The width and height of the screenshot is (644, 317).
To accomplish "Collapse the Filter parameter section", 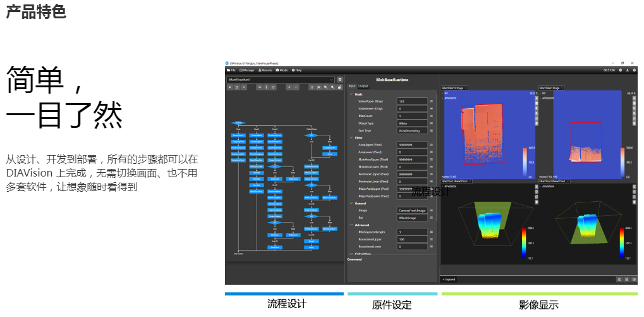I will [351, 137].
